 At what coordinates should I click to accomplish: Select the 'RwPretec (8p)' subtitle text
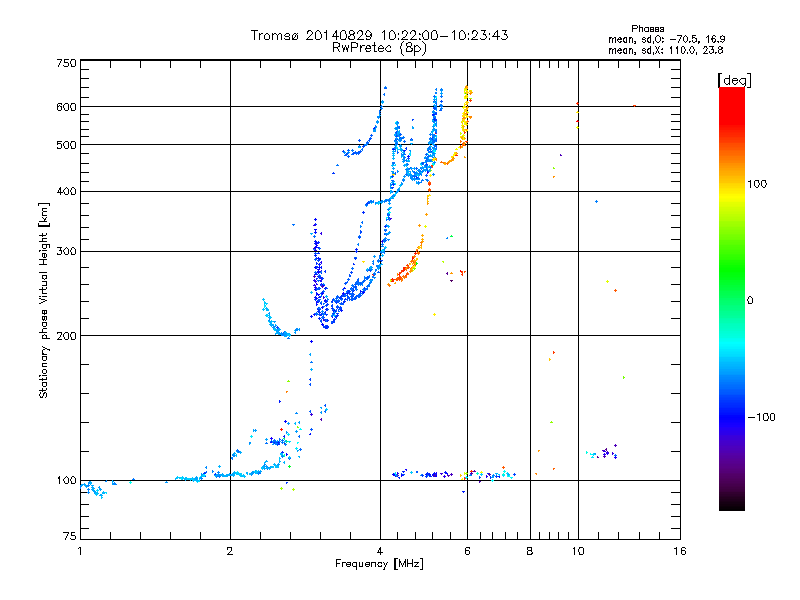(379, 48)
